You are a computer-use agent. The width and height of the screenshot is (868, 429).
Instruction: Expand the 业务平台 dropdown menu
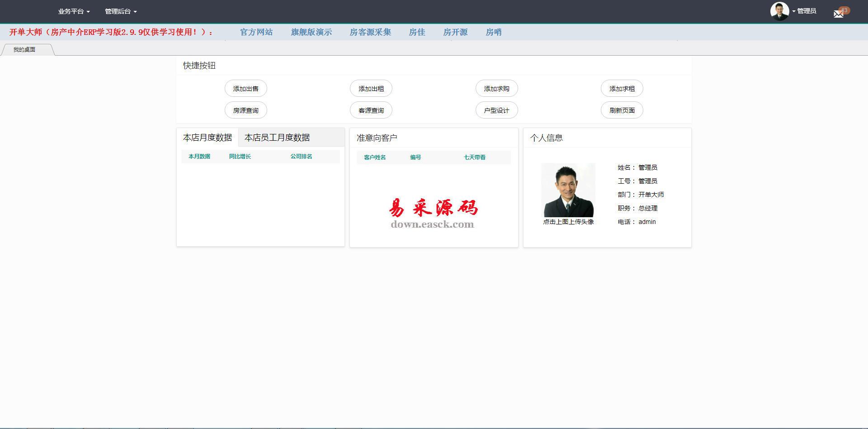click(x=74, y=11)
